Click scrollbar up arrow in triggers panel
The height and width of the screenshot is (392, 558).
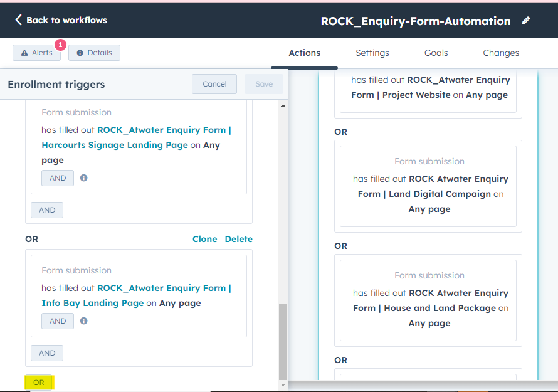[x=283, y=105]
